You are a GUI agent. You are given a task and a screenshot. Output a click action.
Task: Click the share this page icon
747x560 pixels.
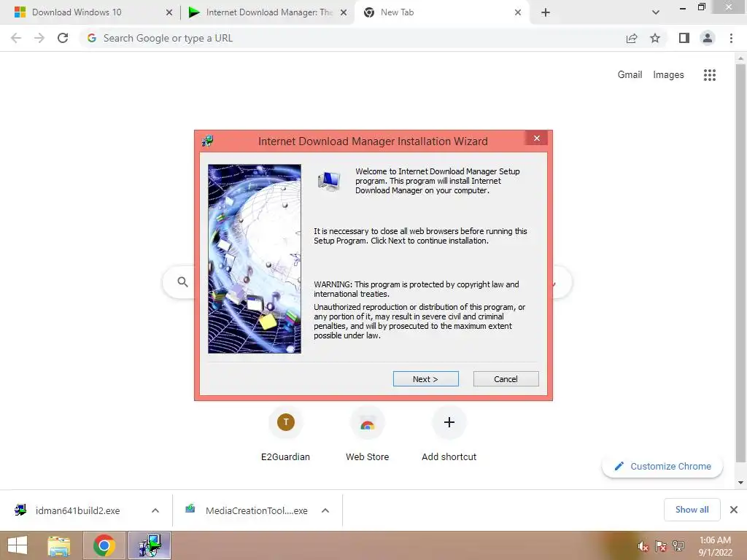(632, 38)
